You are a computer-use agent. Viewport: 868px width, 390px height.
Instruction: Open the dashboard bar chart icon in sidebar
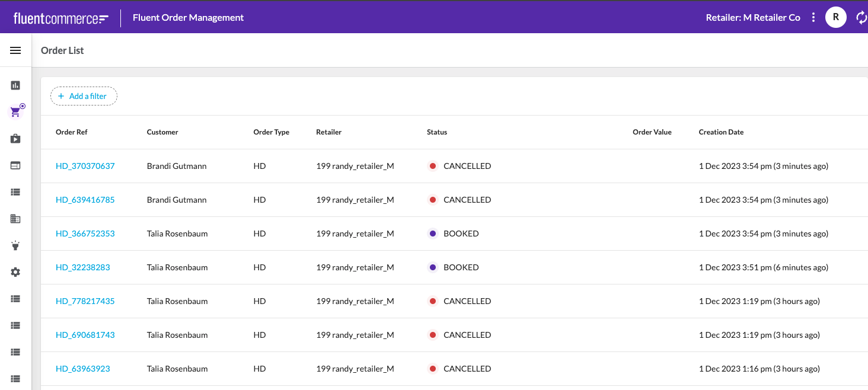pos(15,85)
